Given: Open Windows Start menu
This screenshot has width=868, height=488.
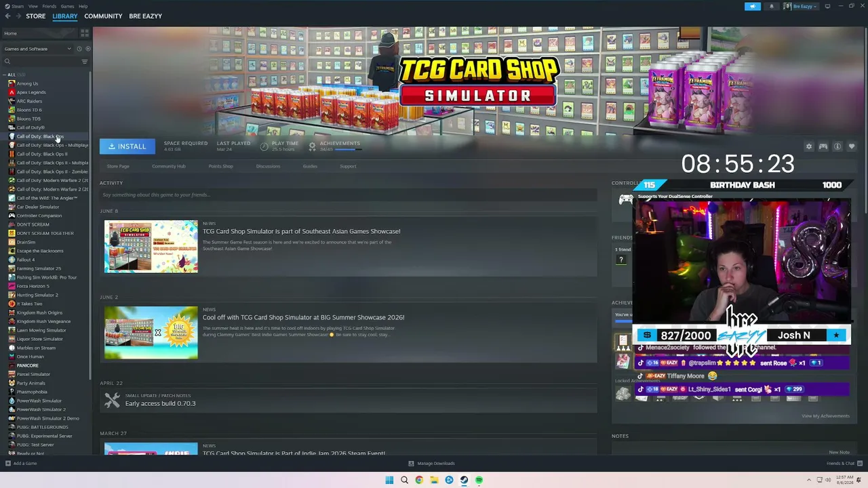Looking at the screenshot, I should [389, 480].
